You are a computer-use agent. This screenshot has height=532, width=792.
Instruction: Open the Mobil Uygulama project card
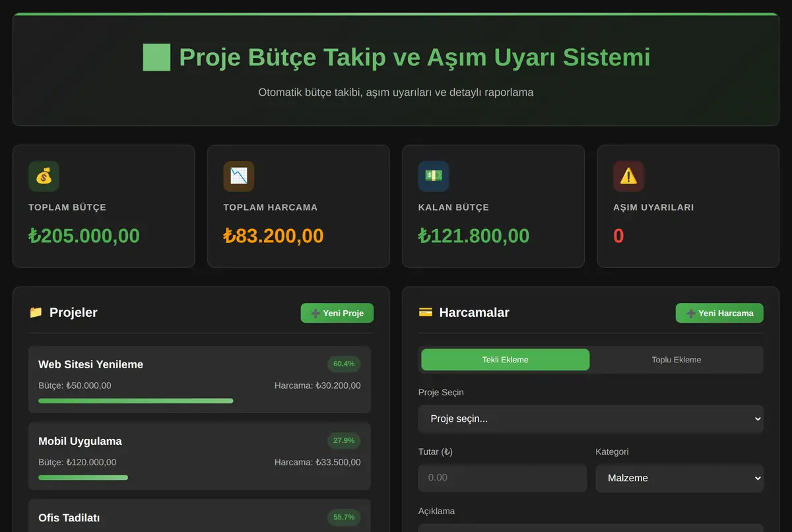pyautogui.click(x=200, y=456)
